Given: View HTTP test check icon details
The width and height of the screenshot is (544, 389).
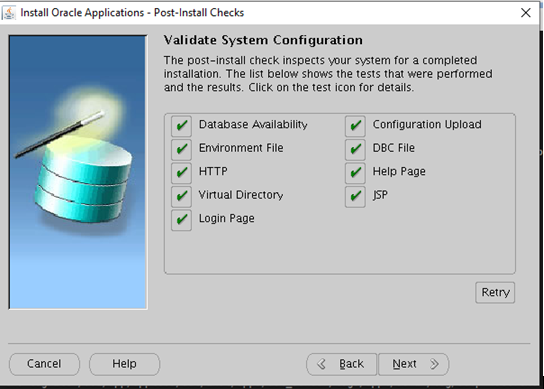Looking at the screenshot, I should (x=181, y=173).
